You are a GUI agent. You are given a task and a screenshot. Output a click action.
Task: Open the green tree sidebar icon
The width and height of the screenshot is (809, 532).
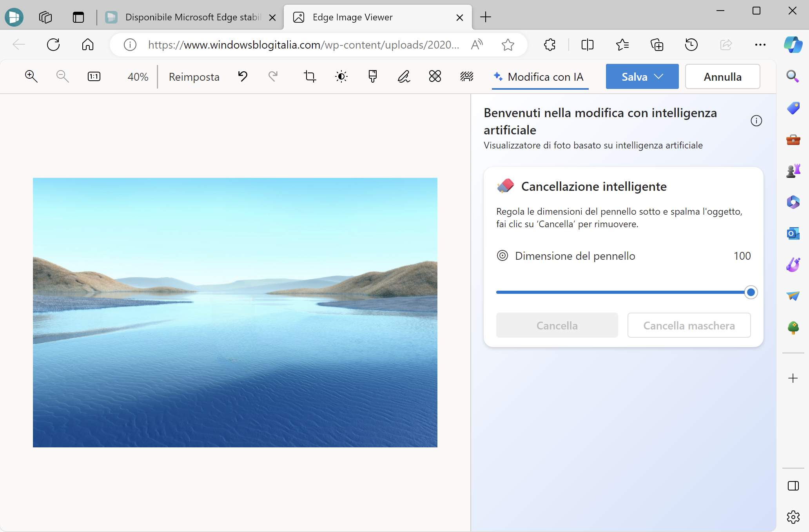[x=793, y=328]
